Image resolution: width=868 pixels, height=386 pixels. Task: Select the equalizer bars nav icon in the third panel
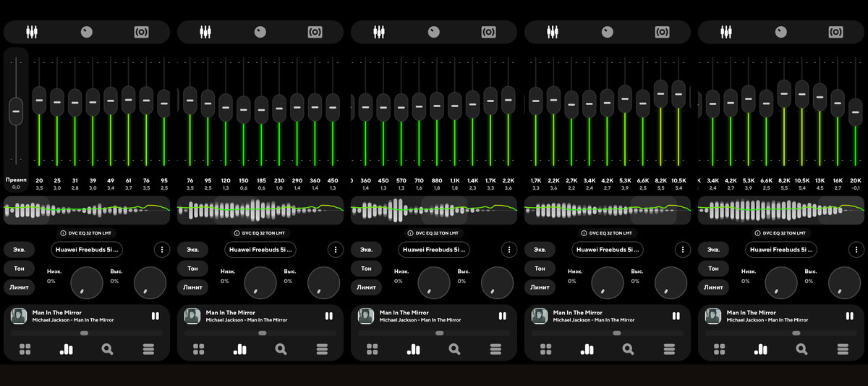coord(414,349)
